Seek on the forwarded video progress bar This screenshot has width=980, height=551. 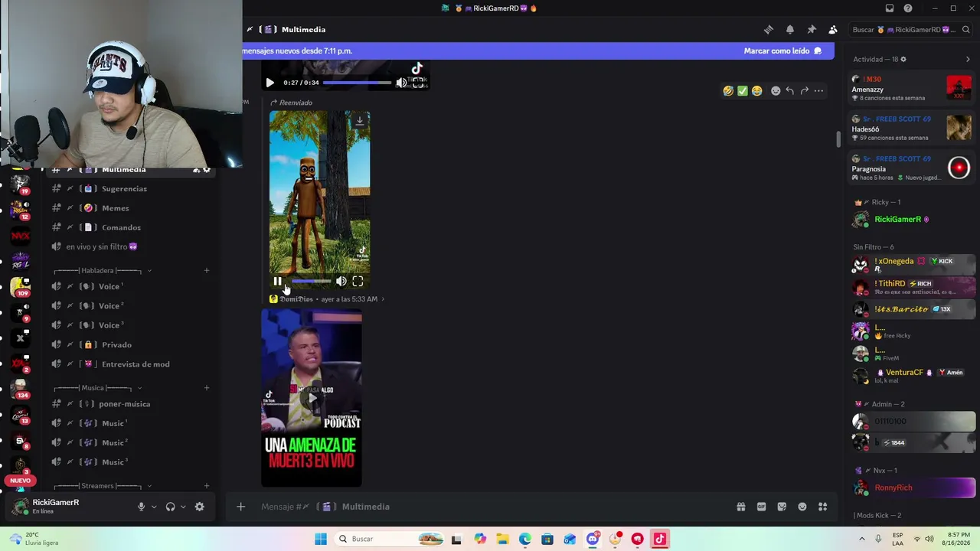[x=312, y=282]
